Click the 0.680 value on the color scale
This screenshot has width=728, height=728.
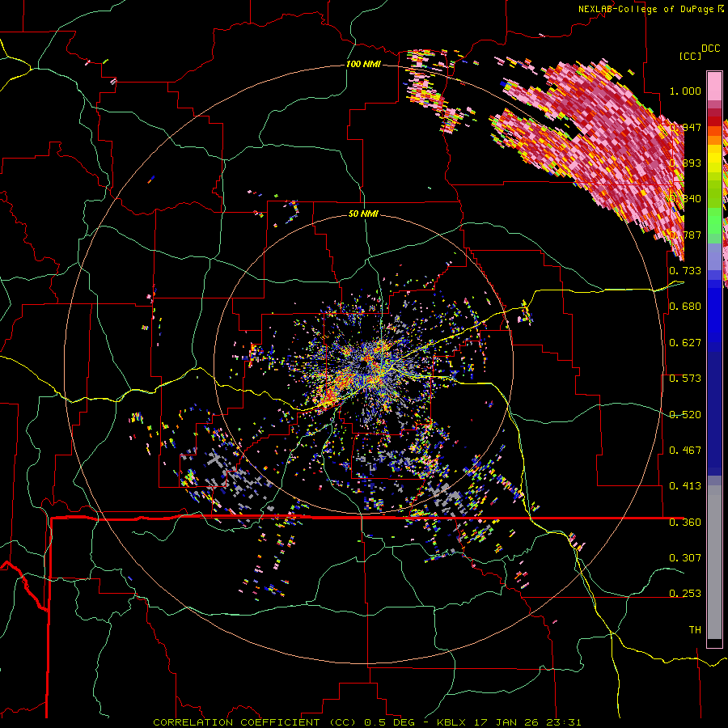click(685, 306)
